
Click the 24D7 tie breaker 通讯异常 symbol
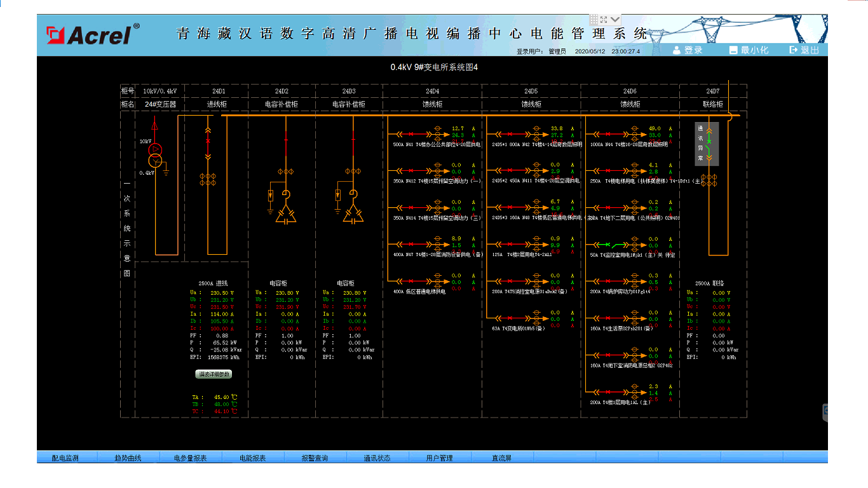tap(708, 144)
